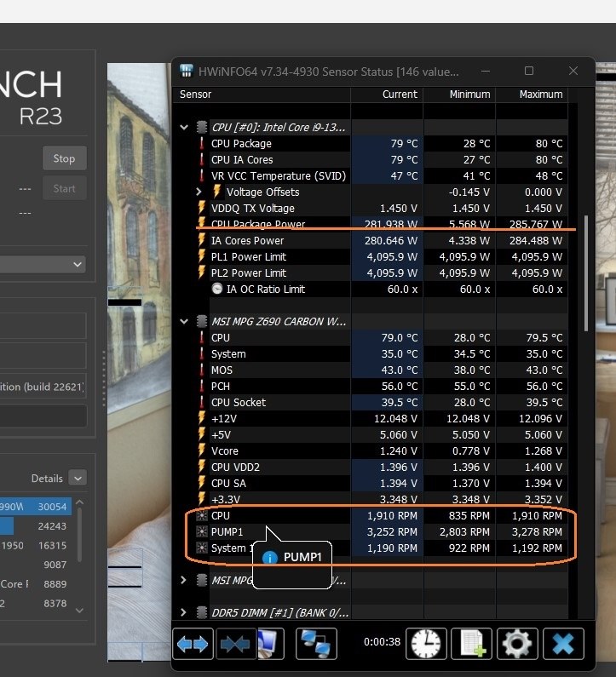Click the VDDQ TX Voltage current value 1.450 V
Image resolution: width=616 pixels, height=677 pixels.
tap(398, 208)
